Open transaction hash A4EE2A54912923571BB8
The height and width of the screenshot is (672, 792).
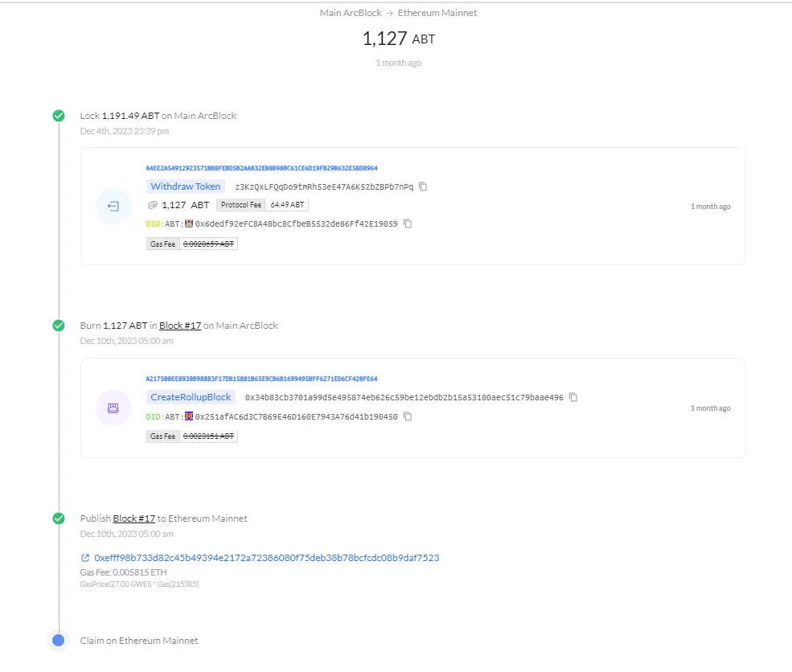261,168
